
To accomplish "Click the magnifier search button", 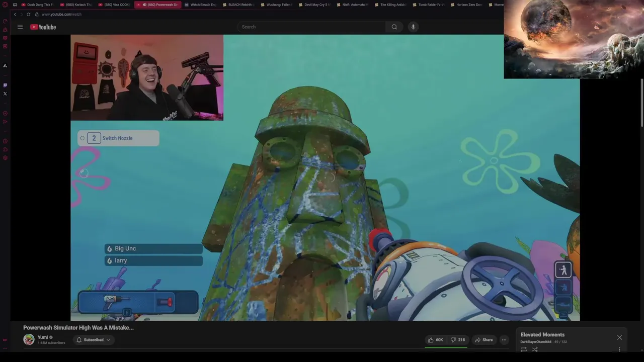I will tap(394, 27).
